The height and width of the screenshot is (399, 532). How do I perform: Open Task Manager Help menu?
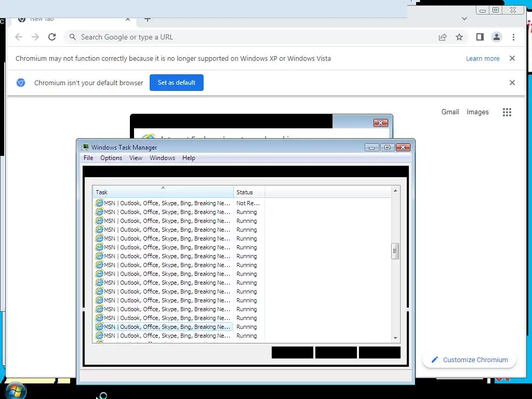tap(189, 158)
